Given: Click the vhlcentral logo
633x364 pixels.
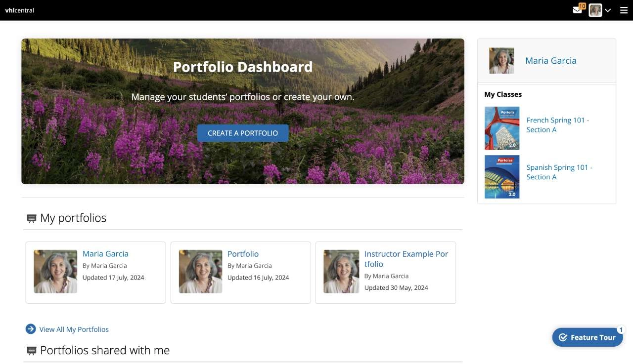Looking at the screenshot, I should pyautogui.click(x=20, y=10).
